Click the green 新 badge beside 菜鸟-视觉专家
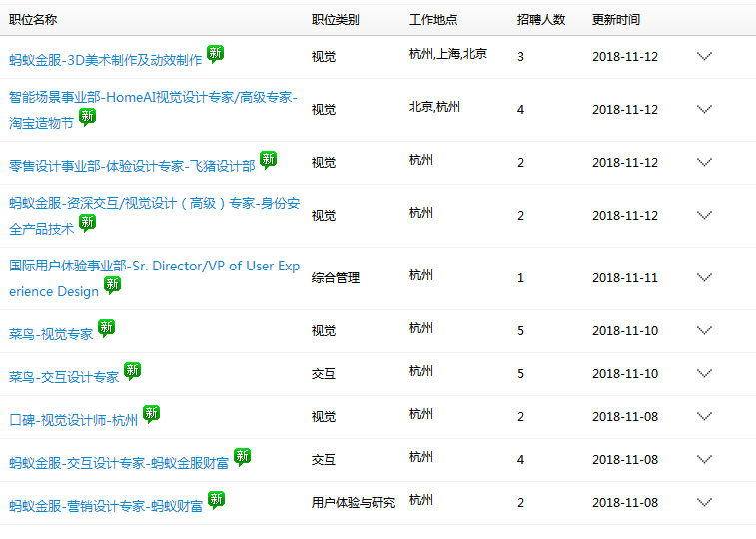 (106, 328)
